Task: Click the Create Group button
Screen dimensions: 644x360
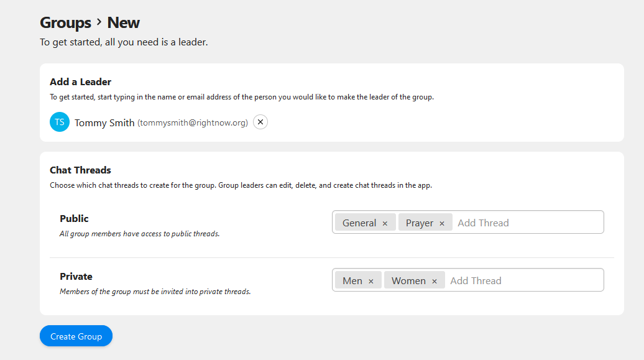Action: coord(76,336)
